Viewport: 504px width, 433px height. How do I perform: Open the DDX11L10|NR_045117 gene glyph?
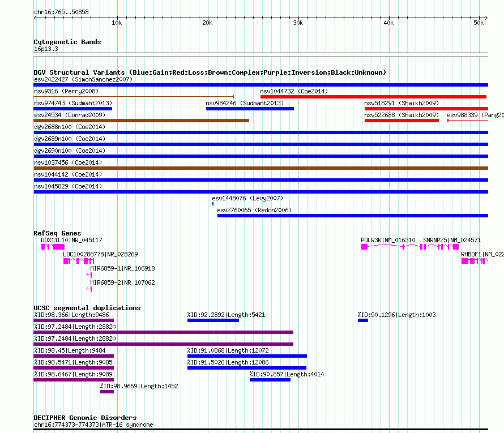pos(53,247)
